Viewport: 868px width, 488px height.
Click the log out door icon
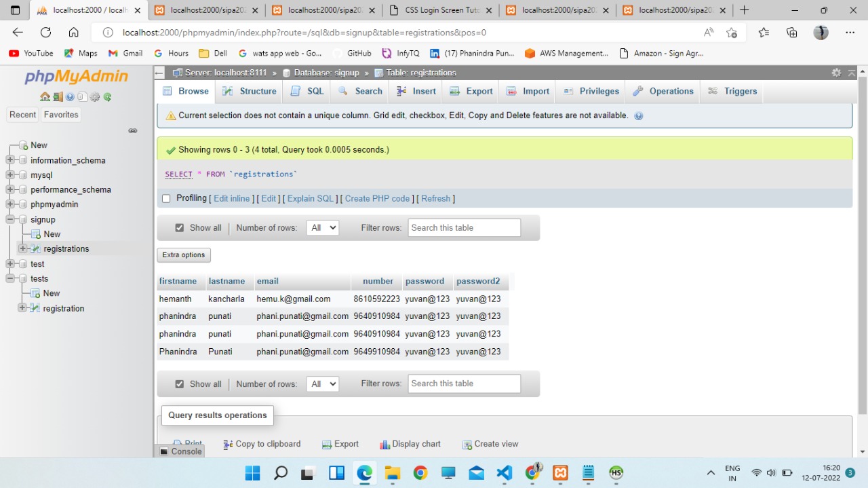click(58, 97)
